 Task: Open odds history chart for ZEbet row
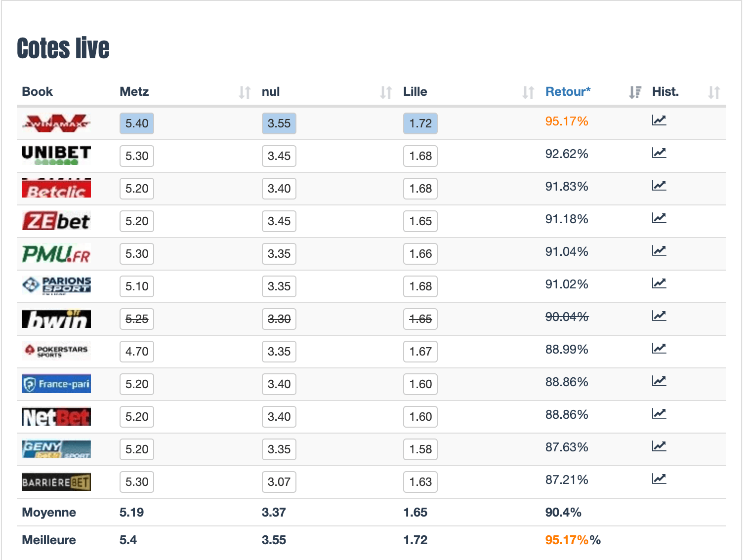[x=659, y=218]
